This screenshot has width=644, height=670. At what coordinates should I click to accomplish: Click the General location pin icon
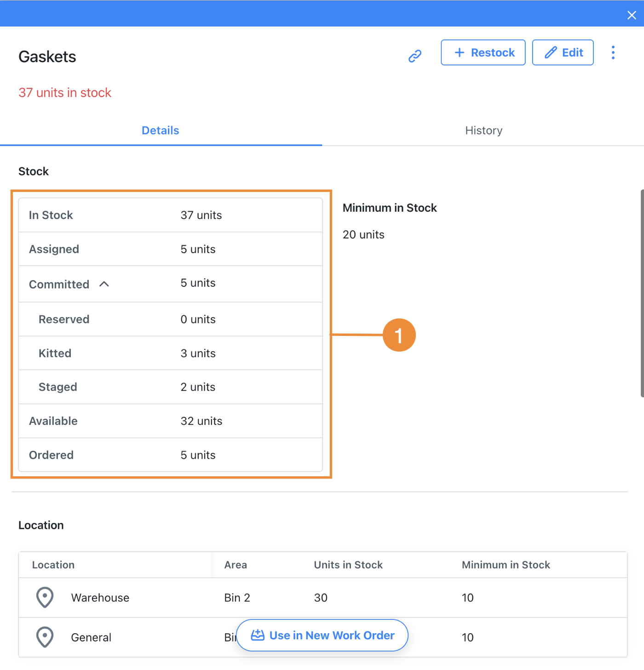click(45, 637)
